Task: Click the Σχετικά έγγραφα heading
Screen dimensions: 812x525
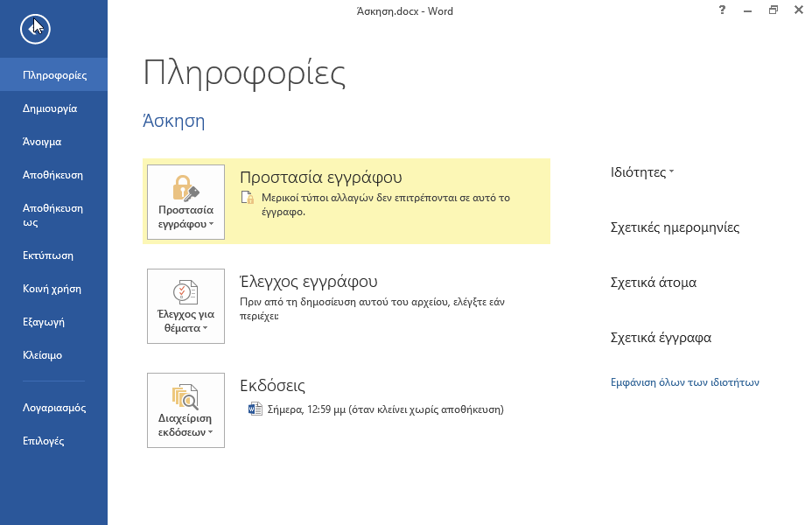Action: 661,338
